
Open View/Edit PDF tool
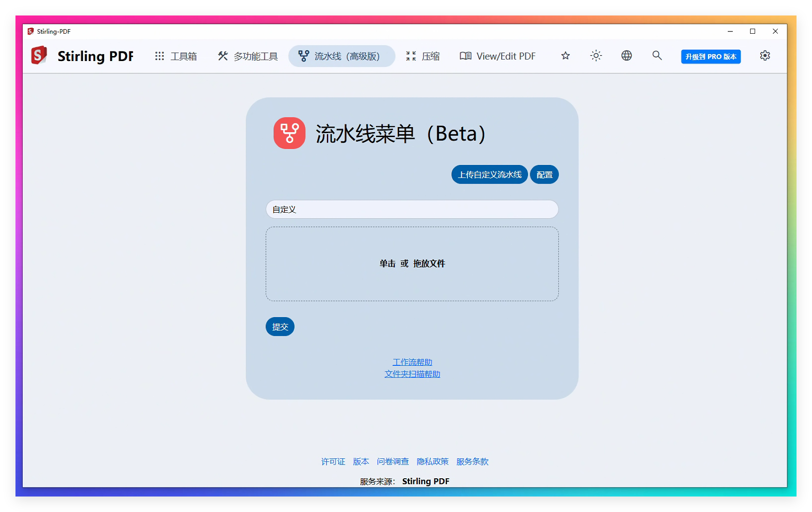pos(497,56)
